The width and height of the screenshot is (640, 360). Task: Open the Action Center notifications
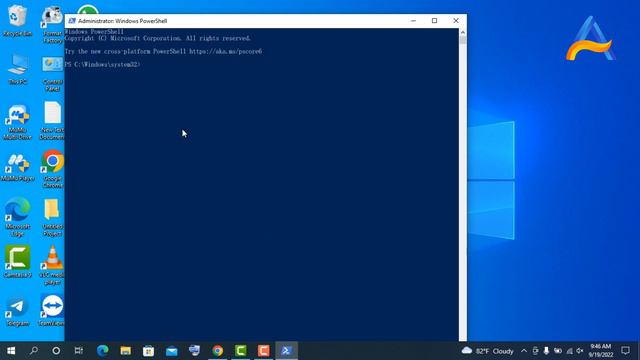625,351
